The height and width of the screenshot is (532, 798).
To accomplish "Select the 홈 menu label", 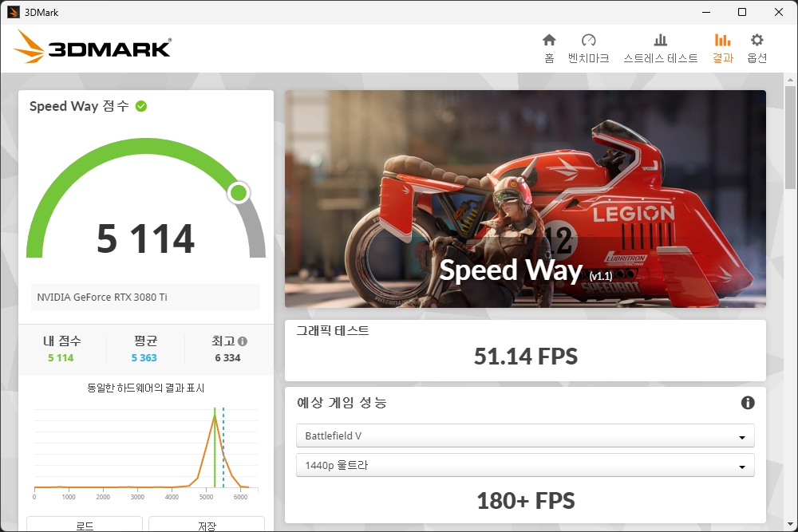I will coord(549,58).
